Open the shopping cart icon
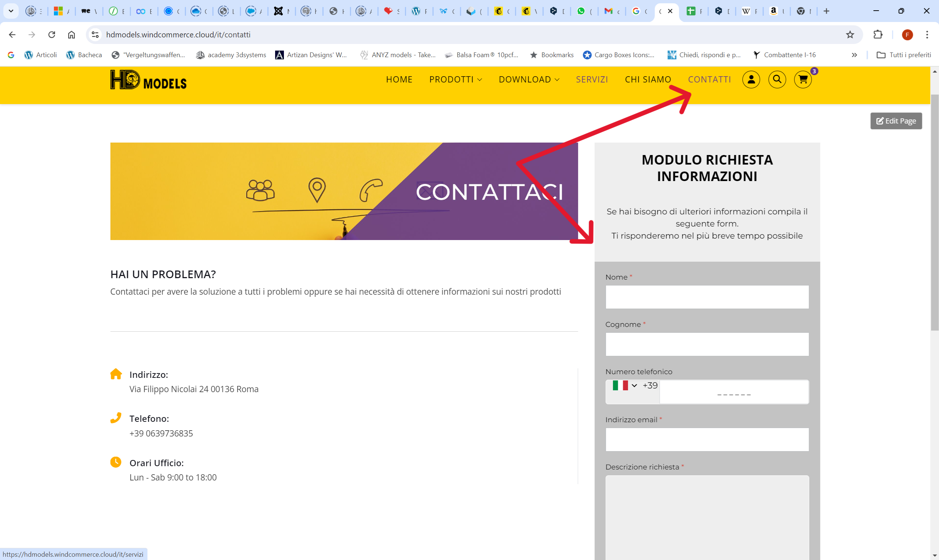The height and width of the screenshot is (560, 939). point(803,80)
